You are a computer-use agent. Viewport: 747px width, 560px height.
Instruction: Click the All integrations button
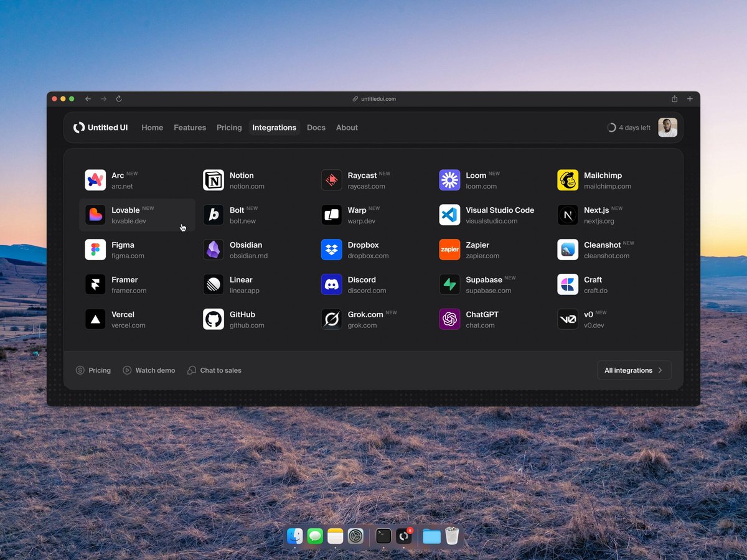634,370
